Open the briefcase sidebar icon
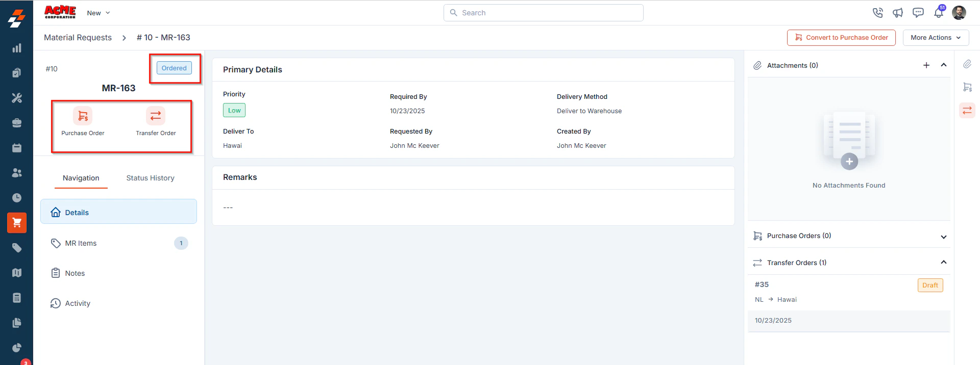This screenshot has width=980, height=365. tap(17, 123)
